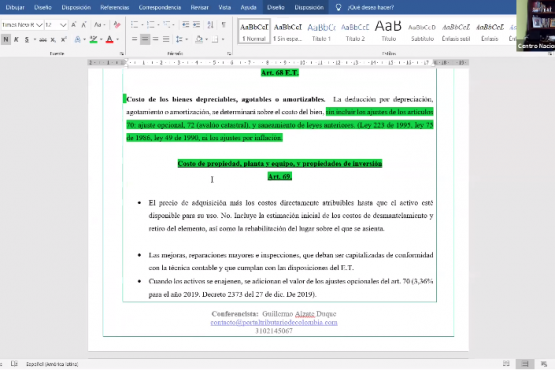555x370 pixels.
Task: Center align the paragraph
Action: coord(145,39)
